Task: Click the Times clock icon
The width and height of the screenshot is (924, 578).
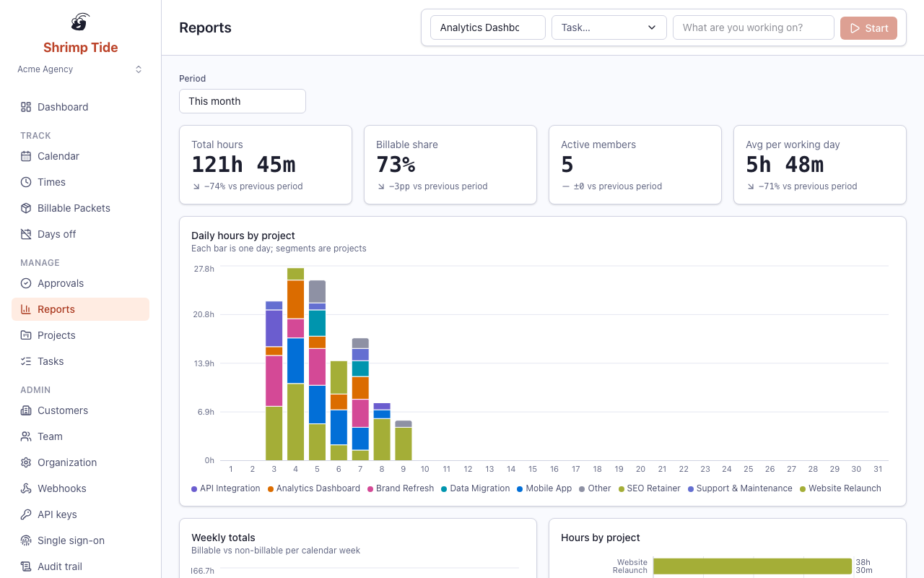Action: [x=26, y=182]
